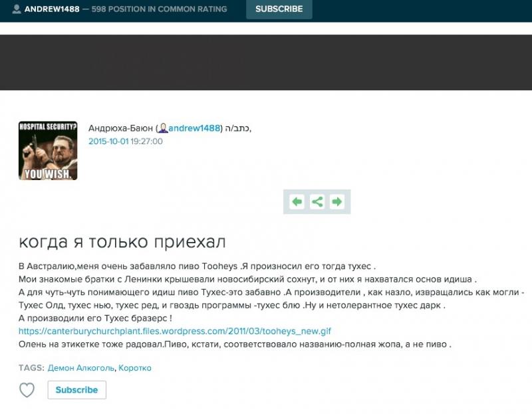The height and width of the screenshot is (414, 532).
Task: Click the green share icon
Action: pos(317,202)
